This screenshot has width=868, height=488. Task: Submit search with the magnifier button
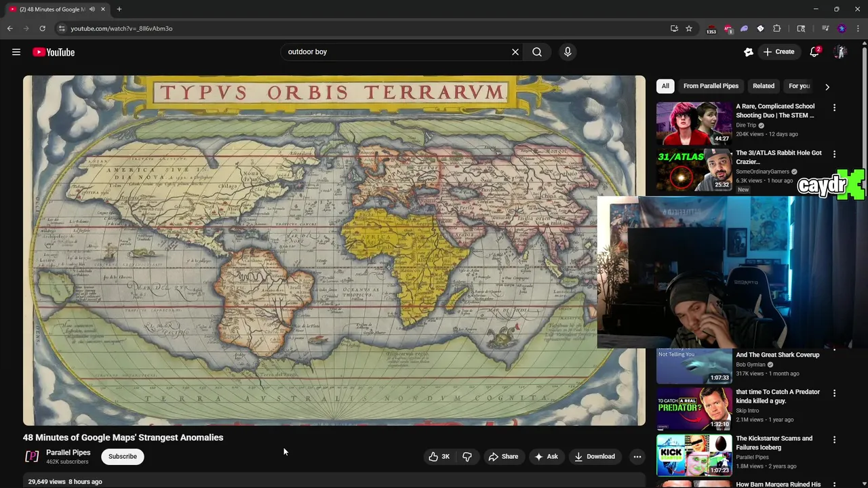pos(537,52)
